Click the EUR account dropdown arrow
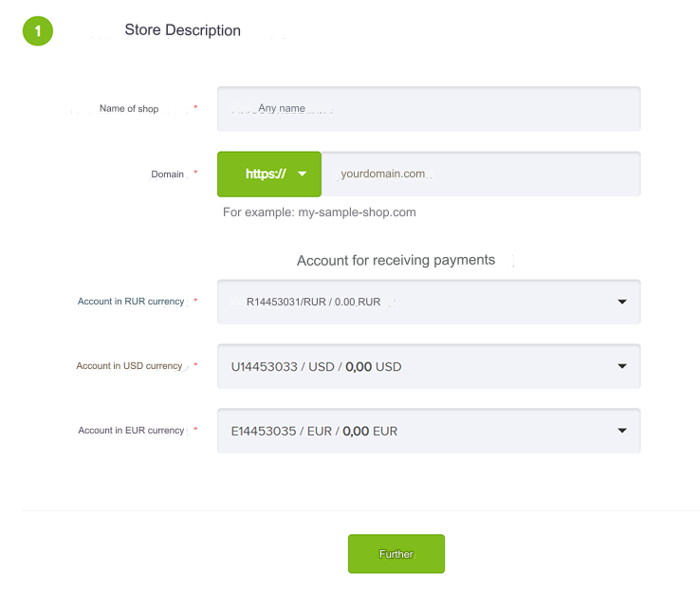The image size is (700, 590). click(x=622, y=431)
